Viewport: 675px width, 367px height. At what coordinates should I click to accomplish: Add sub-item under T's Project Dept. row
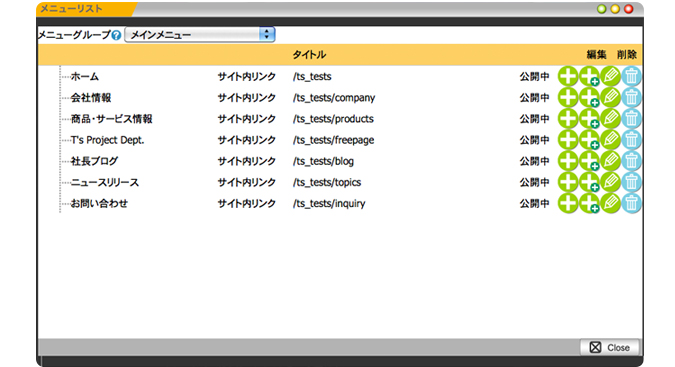[x=589, y=139]
